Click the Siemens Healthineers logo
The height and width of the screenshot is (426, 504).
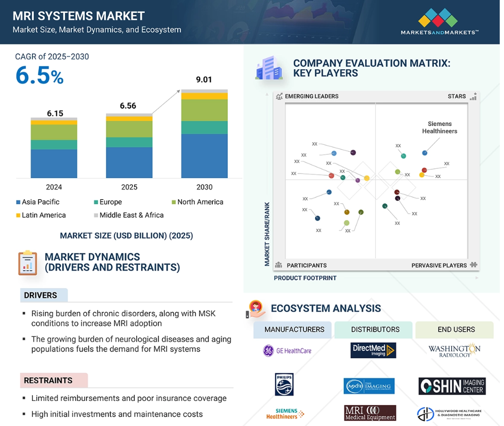pyautogui.click(x=285, y=413)
